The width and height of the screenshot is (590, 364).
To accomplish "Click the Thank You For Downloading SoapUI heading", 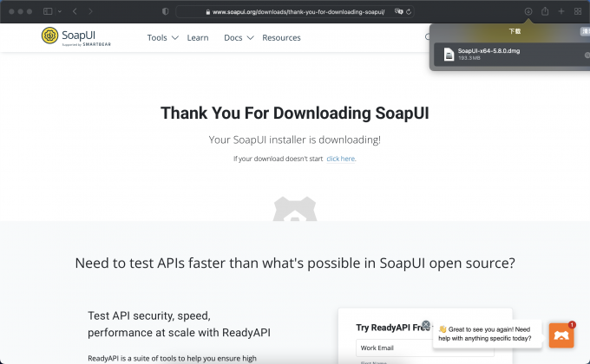I will [x=295, y=113].
